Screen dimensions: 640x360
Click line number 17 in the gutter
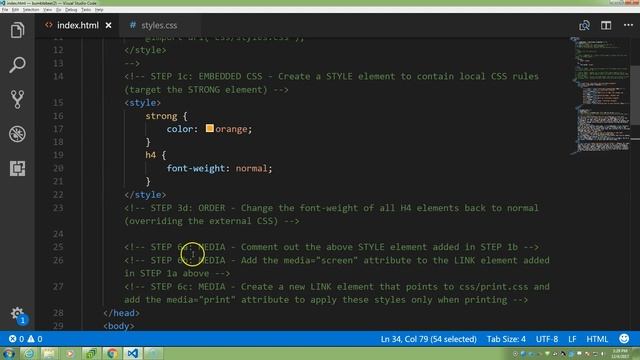pyautogui.click(x=58, y=129)
